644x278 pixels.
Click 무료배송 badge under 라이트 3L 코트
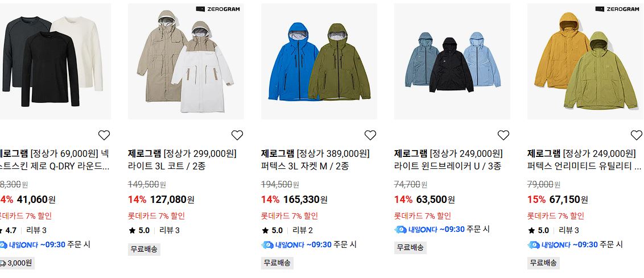tap(144, 249)
